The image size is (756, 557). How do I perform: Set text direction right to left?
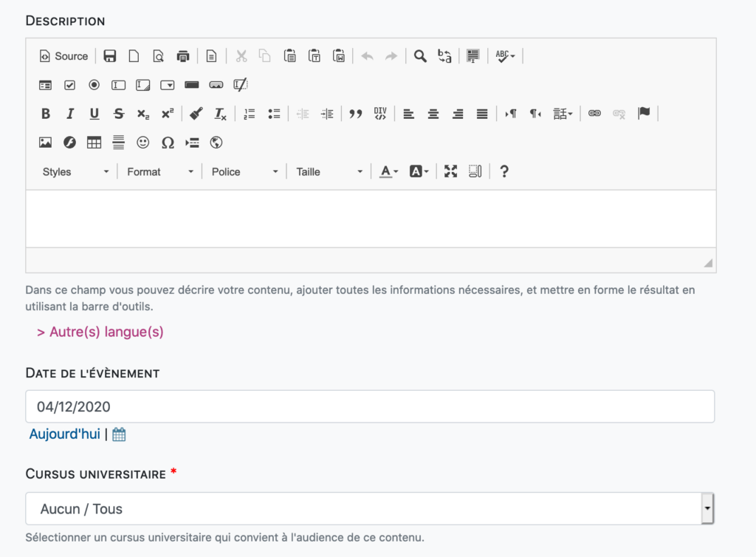coord(535,114)
